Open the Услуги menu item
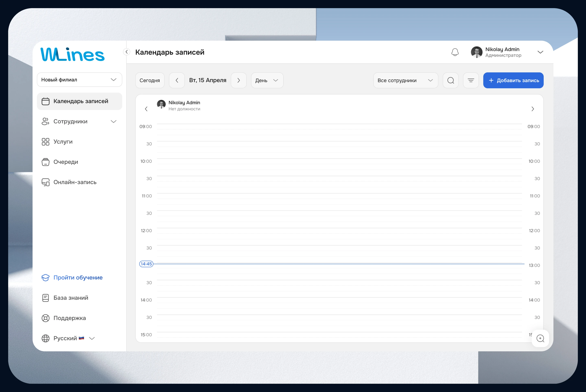The width and height of the screenshot is (586, 392). pyautogui.click(x=63, y=142)
